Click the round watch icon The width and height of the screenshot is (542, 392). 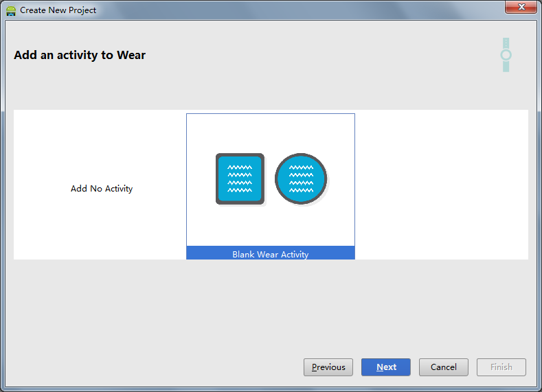click(301, 179)
